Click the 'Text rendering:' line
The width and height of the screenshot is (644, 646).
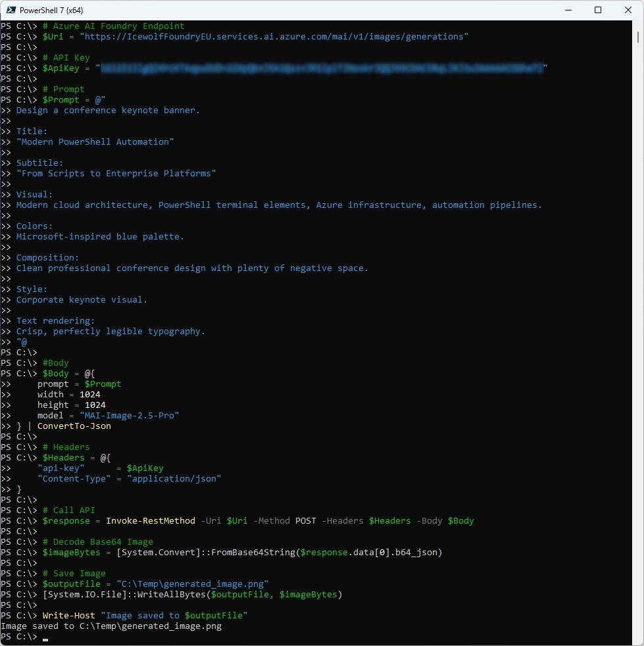(x=55, y=320)
